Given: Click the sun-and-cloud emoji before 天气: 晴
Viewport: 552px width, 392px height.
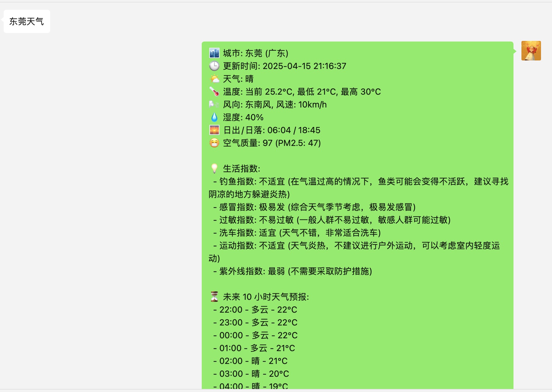Looking at the screenshot, I should (214, 79).
